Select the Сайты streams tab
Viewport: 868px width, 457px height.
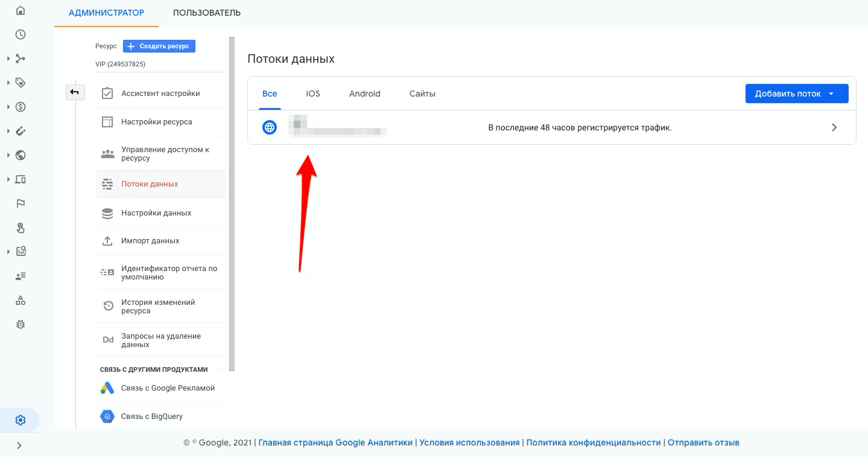422,94
